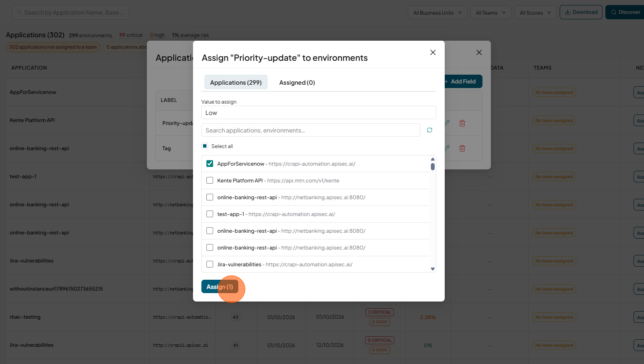Edit the Priority-update field via pencil icon

(x=447, y=123)
